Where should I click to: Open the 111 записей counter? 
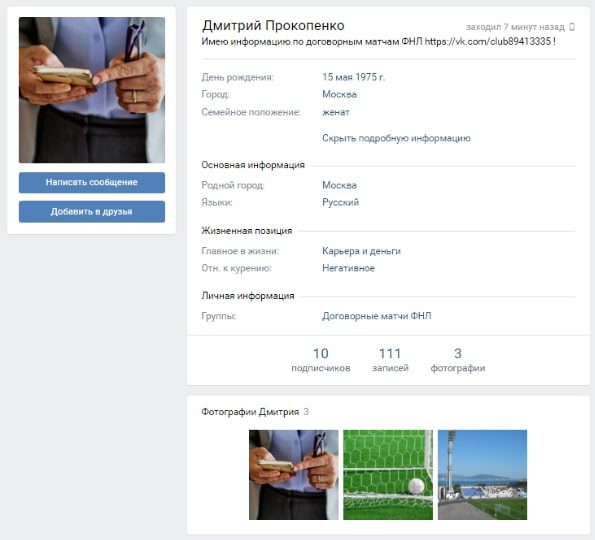point(390,359)
